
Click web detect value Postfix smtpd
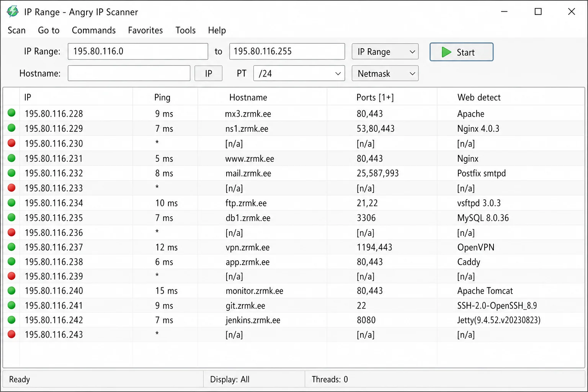click(x=482, y=173)
